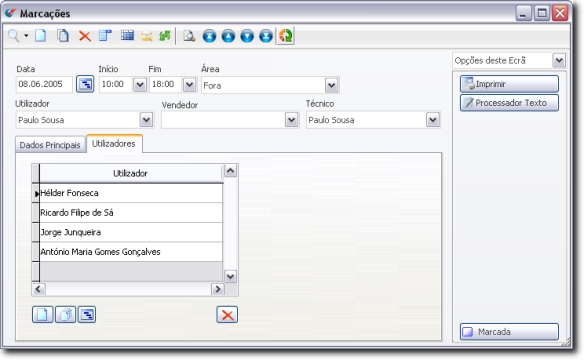This screenshot has height=360, width=584.
Task: Select row António Maria Gomes Gonçalves
Action: tap(131, 252)
